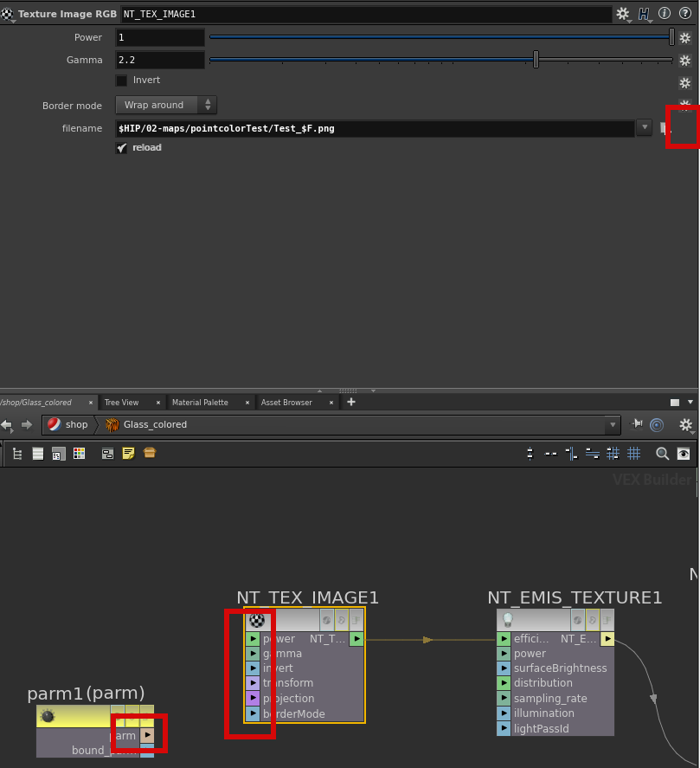Viewport: 700px width, 768px height.
Task: Show node info with the i icon
Action: pos(665,13)
